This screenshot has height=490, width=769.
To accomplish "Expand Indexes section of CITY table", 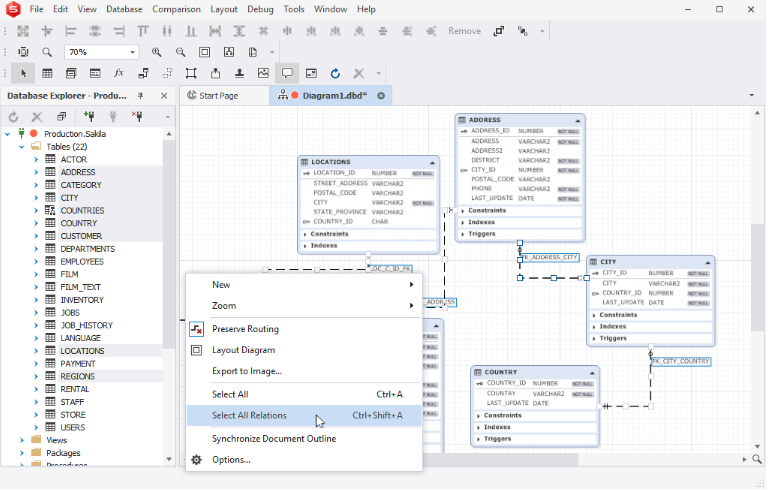I will point(594,327).
